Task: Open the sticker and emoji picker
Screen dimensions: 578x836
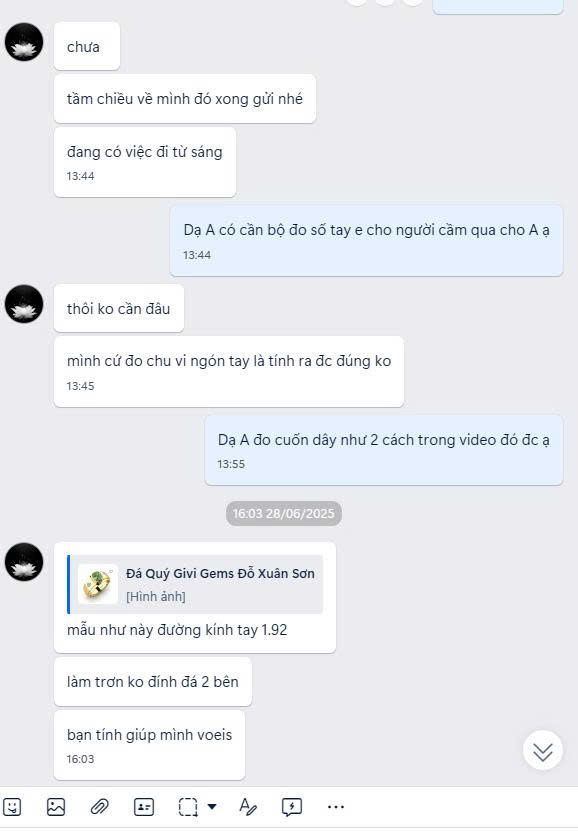Action: coord(12,807)
